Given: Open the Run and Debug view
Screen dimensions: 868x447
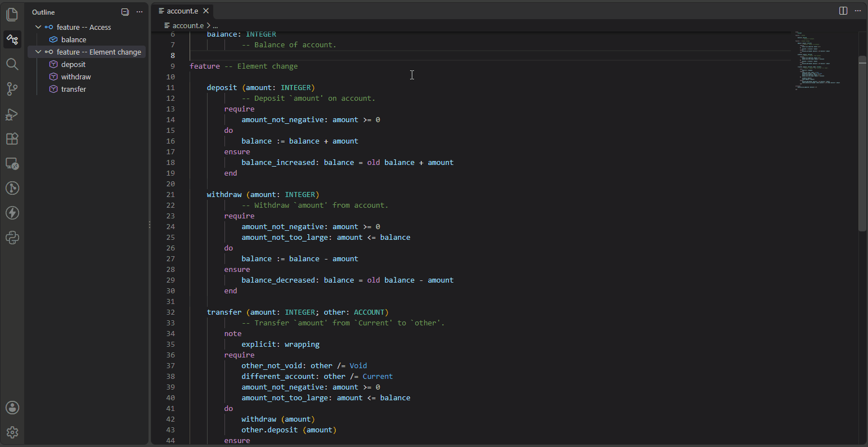Looking at the screenshot, I should click(12, 114).
